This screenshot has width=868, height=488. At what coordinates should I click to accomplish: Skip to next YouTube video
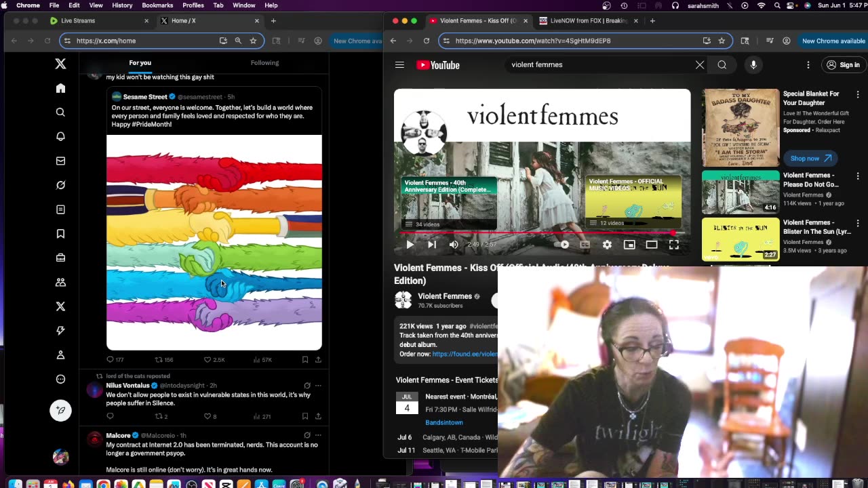432,245
